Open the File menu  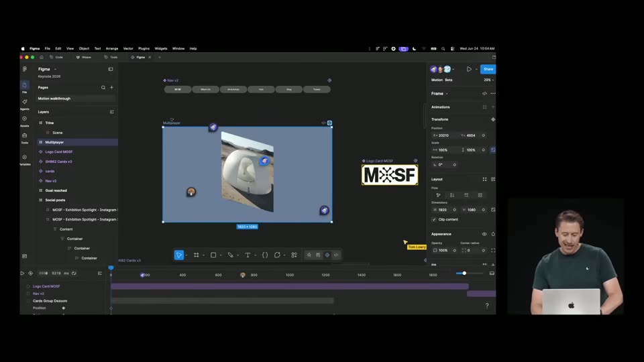(47, 48)
